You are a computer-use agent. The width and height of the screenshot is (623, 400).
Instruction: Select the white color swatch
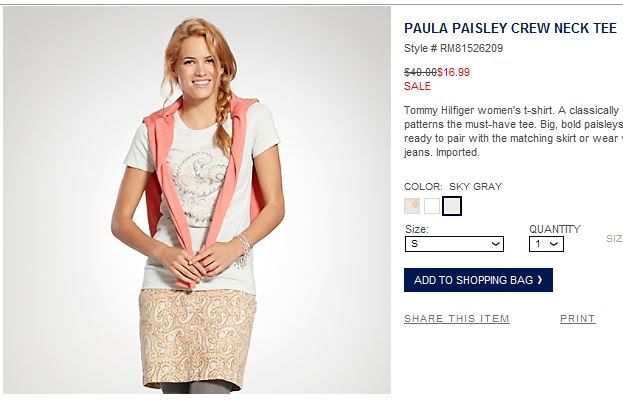[x=432, y=206]
